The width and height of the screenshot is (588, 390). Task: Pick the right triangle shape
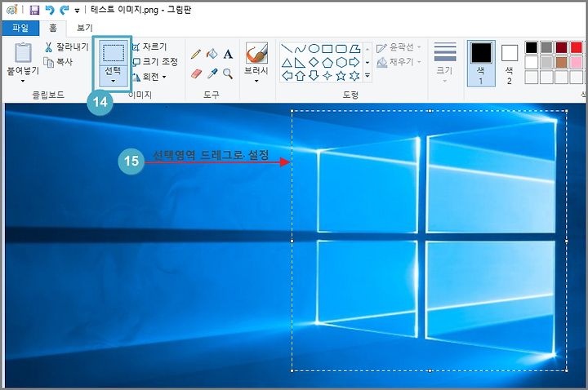[x=300, y=63]
